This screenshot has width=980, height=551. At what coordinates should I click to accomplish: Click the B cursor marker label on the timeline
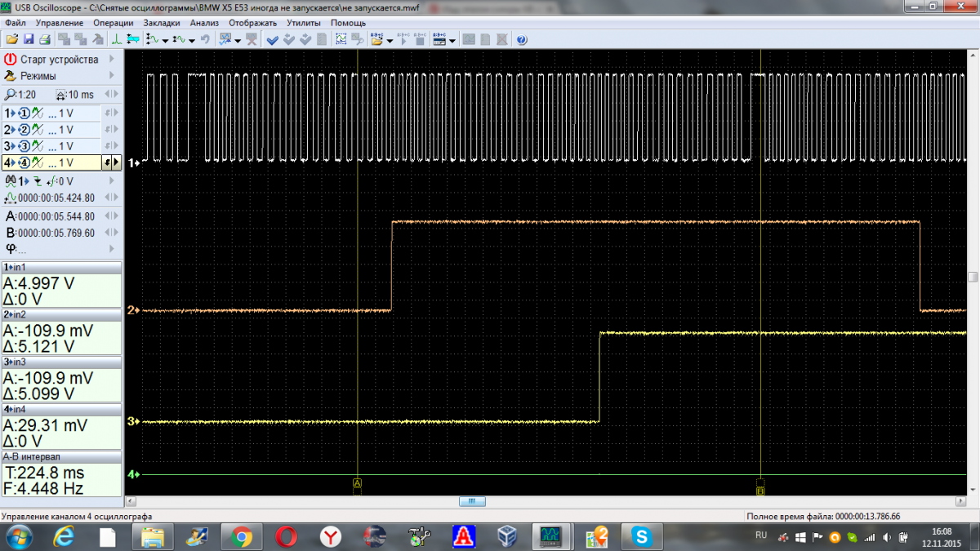pos(760,491)
